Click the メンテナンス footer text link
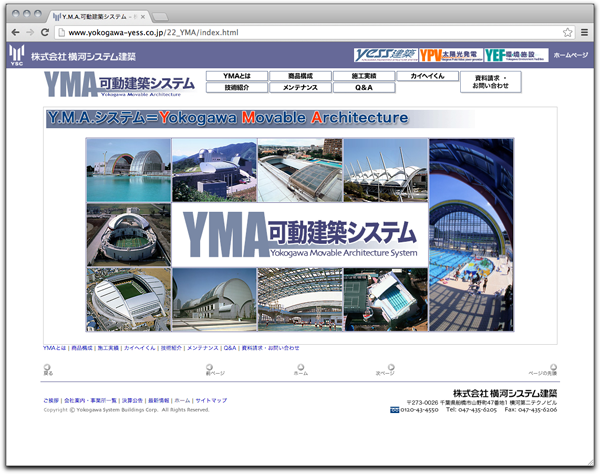Image resolution: width=600 pixels, height=474 pixels. pos(202,348)
